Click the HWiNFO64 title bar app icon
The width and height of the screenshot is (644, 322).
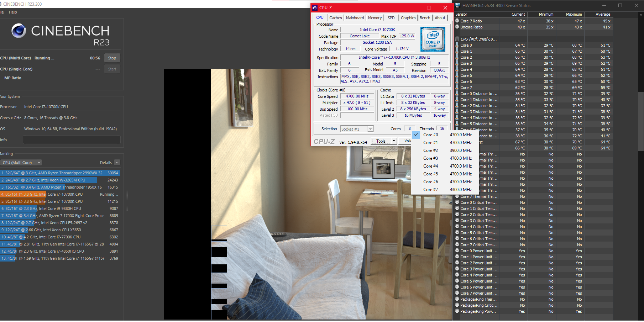(x=458, y=5)
